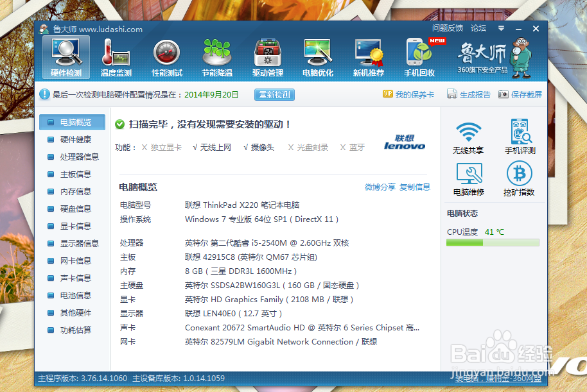This screenshot has width=587, height=392.
Task: Click the 独立显卡 feature indicator
Action: click(x=162, y=148)
